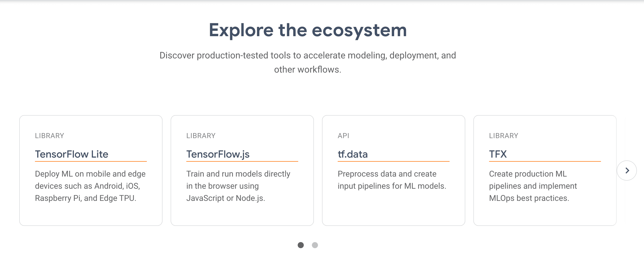Click the API label above tf.data
Screen dimensions: 644x256
(344, 136)
